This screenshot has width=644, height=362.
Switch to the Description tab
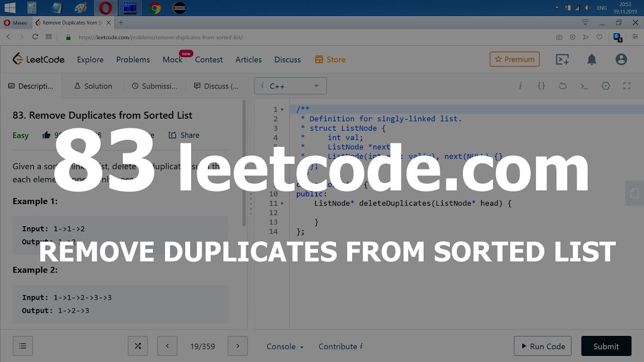(31, 86)
